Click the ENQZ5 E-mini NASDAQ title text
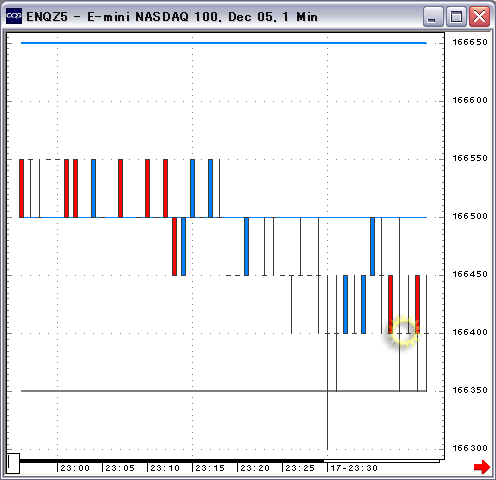Screen dimensions: 496x480 point(172,17)
